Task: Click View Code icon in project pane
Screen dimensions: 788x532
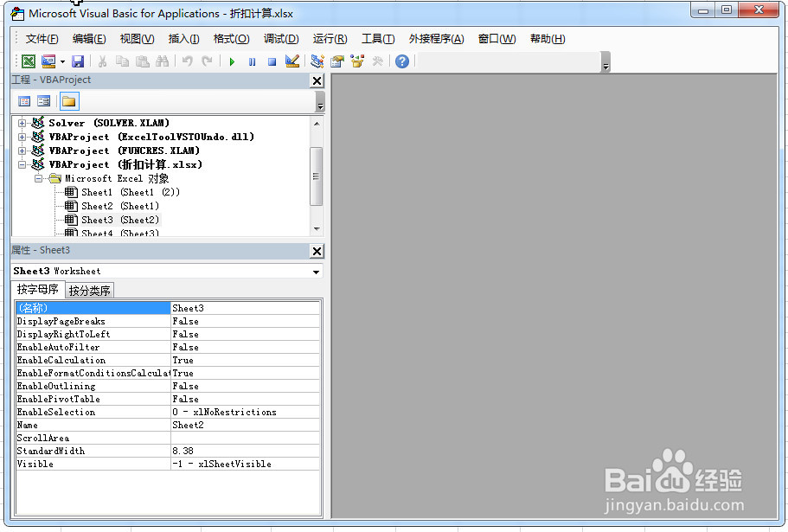Action: [24, 101]
